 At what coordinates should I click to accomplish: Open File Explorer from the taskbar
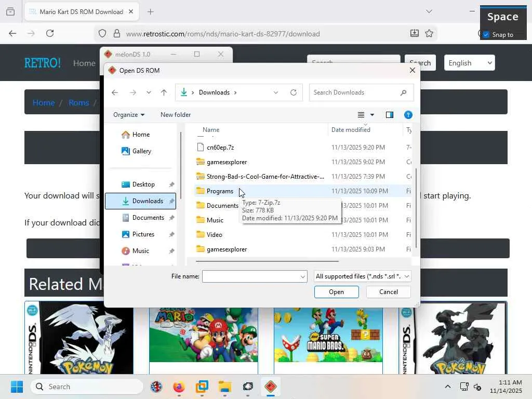(224, 387)
